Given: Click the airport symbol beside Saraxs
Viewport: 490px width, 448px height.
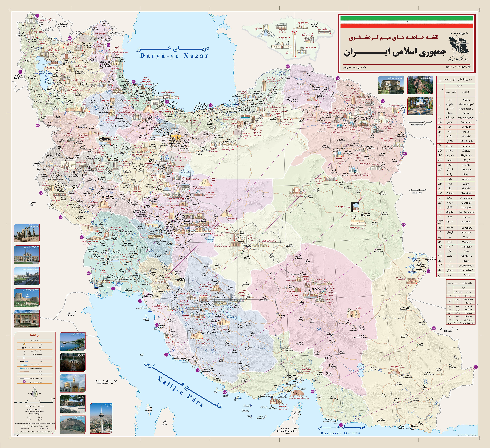Looking at the screenshot, I should (x=400, y=109).
